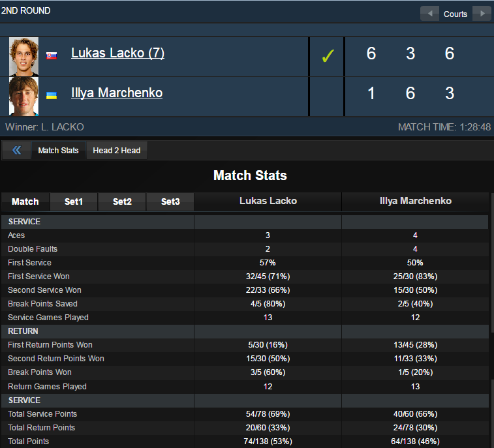Click the Ukraine flag icon
Image resolution: width=494 pixels, height=448 pixels.
[52, 95]
